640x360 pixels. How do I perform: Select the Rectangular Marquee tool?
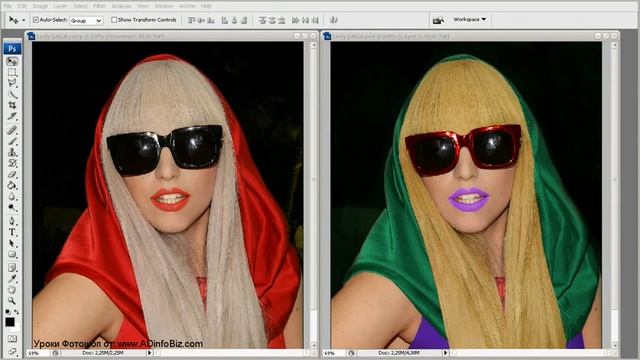point(12,73)
